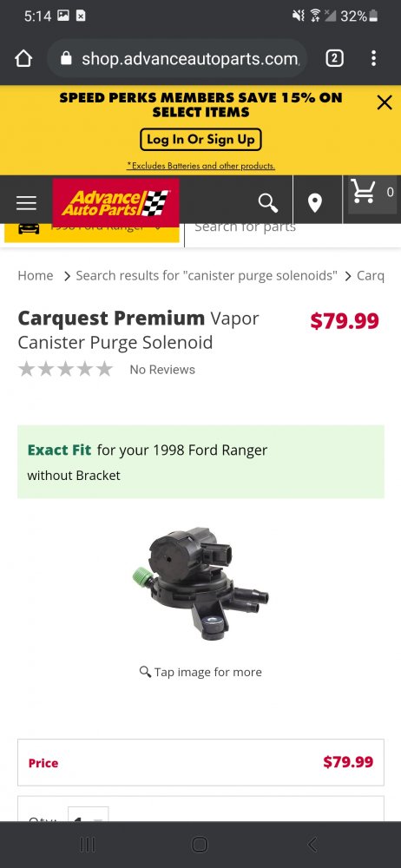Screen dimensions: 401x868
Task: Return to canister purge solenoids search results
Action: click(x=206, y=276)
